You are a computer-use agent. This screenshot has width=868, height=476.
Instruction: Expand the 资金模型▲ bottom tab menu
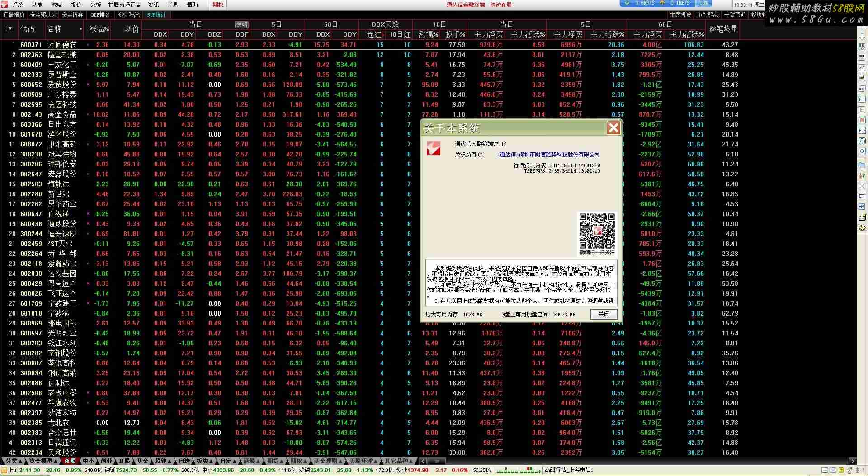(43, 461)
